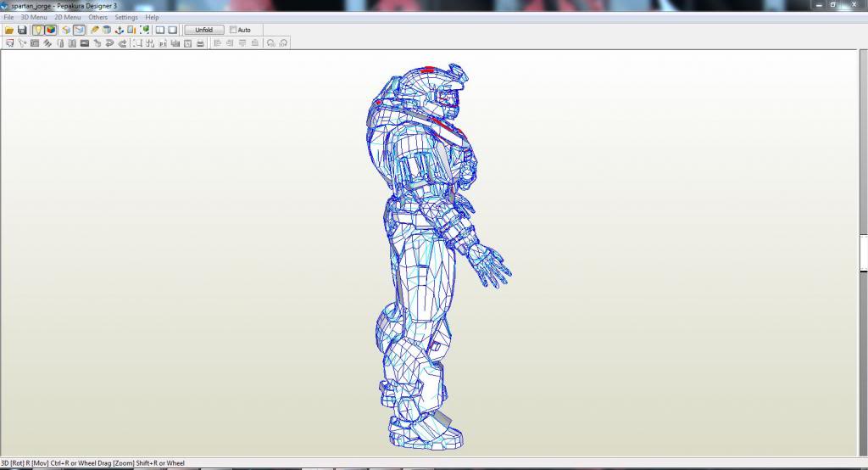Click the folded paper show-edges icon

(x=66, y=30)
